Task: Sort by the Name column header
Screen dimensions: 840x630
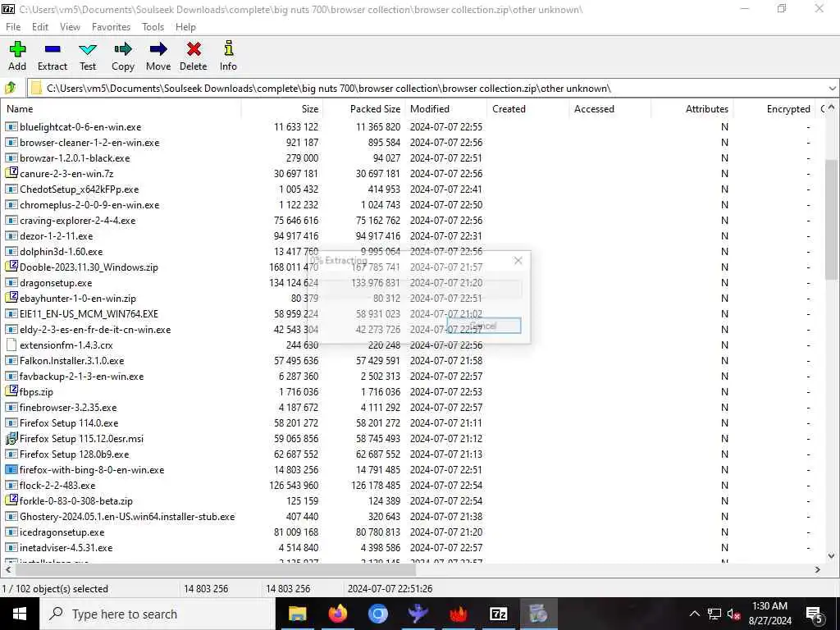Action: (x=121, y=109)
